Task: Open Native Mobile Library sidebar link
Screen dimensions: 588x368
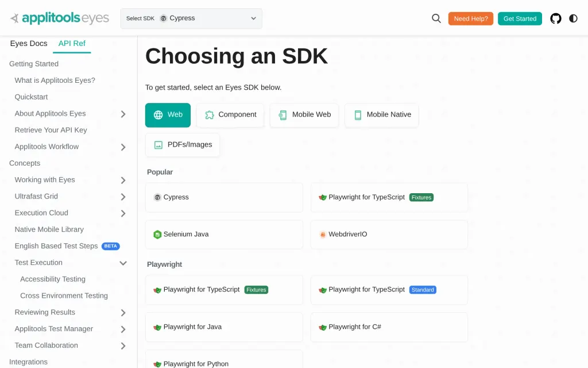Action: [49, 229]
